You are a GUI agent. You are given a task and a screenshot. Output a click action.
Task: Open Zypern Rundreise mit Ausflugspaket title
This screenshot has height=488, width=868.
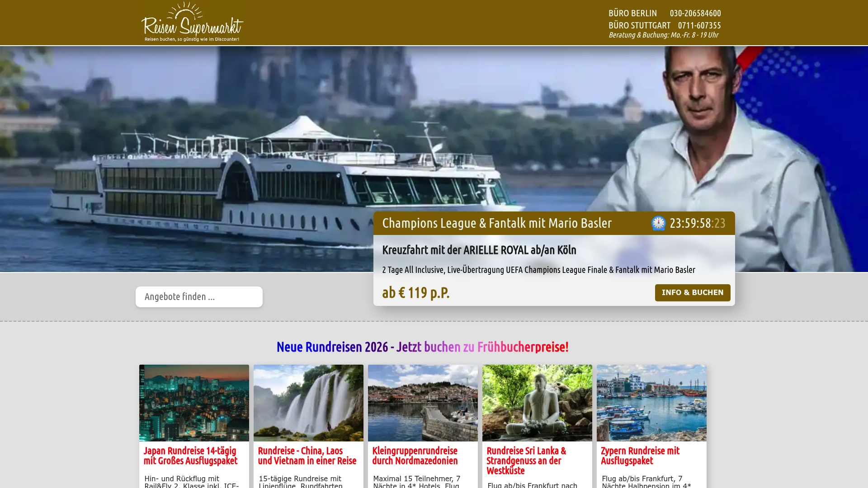click(x=640, y=455)
